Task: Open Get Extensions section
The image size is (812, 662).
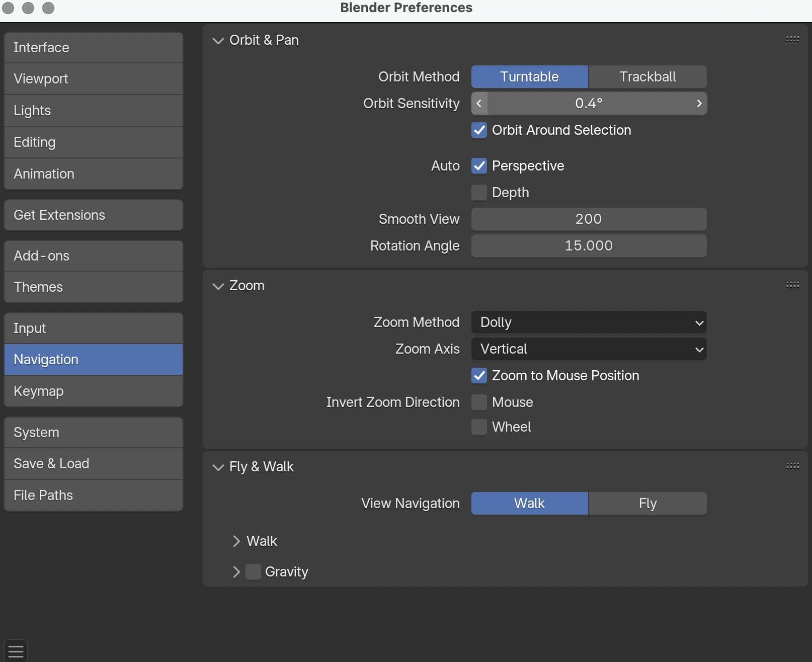Action: tap(94, 215)
